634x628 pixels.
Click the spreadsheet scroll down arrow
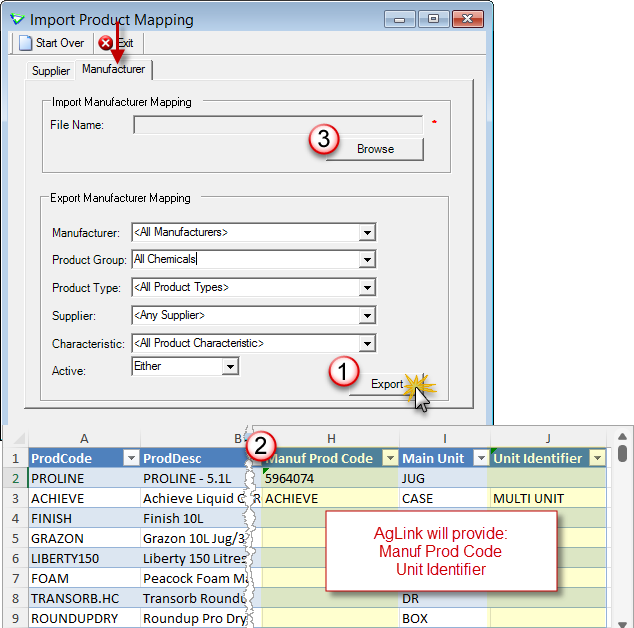click(622, 624)
